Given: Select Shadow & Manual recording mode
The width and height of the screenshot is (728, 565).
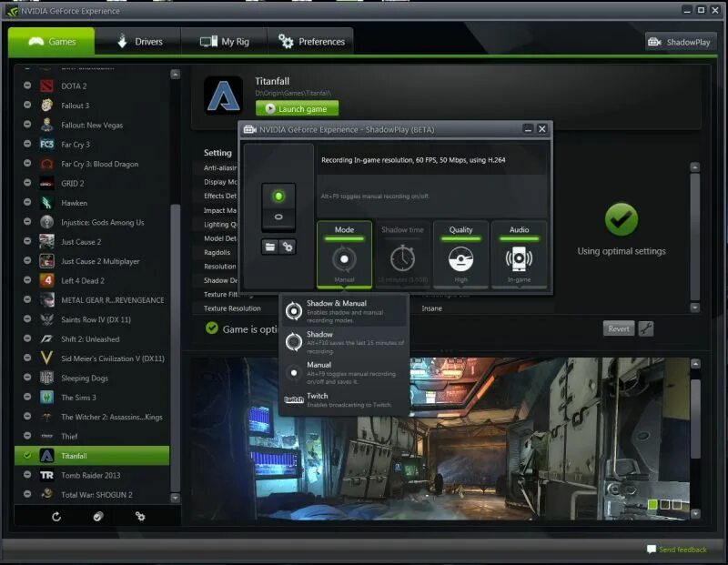Looking at the screenshot, I should point(345,311).
